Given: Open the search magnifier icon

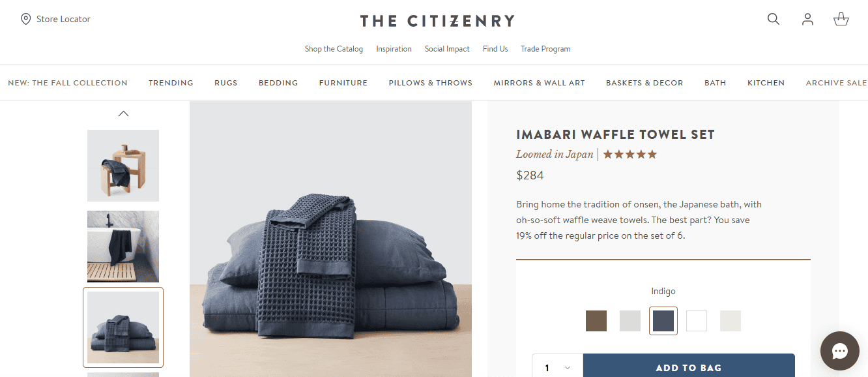Looking at the screenshot, I should click(774, 19).
